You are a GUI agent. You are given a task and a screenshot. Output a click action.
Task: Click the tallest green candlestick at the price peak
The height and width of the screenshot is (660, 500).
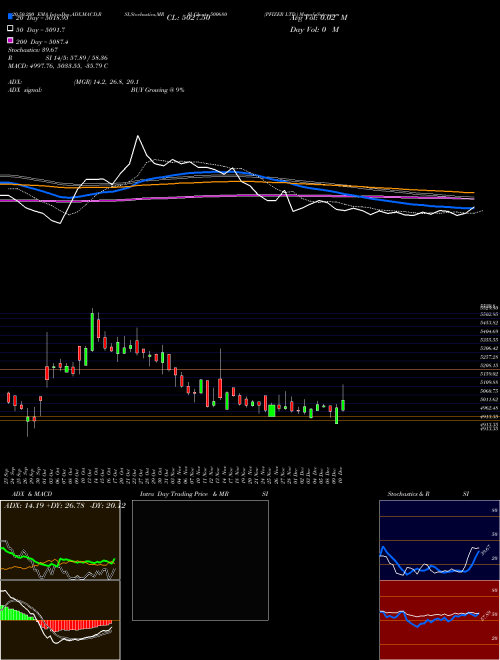pos(92,332)
